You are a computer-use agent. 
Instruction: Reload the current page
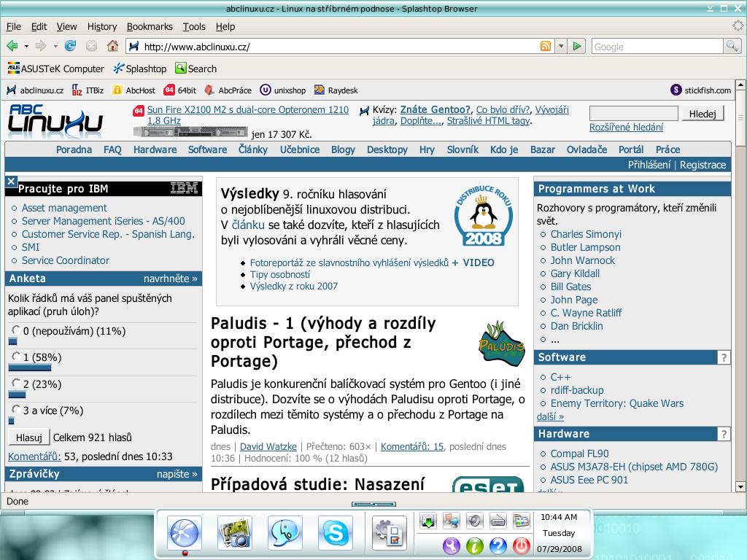(71, 46)
